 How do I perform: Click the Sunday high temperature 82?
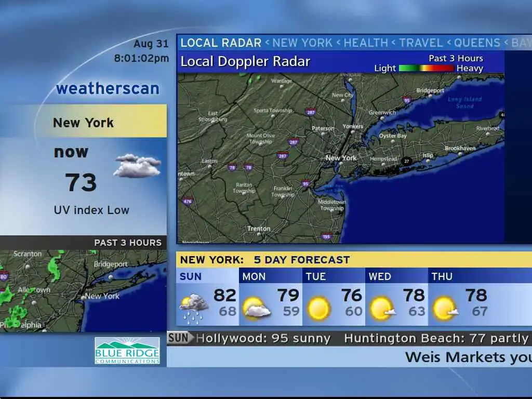point(224,295)
